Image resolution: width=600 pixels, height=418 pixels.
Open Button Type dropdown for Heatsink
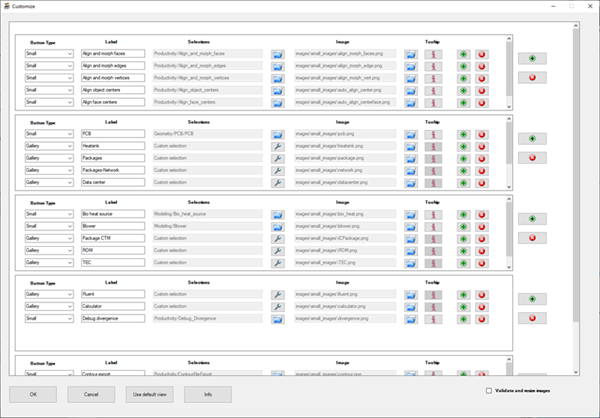tap(49, 146)
